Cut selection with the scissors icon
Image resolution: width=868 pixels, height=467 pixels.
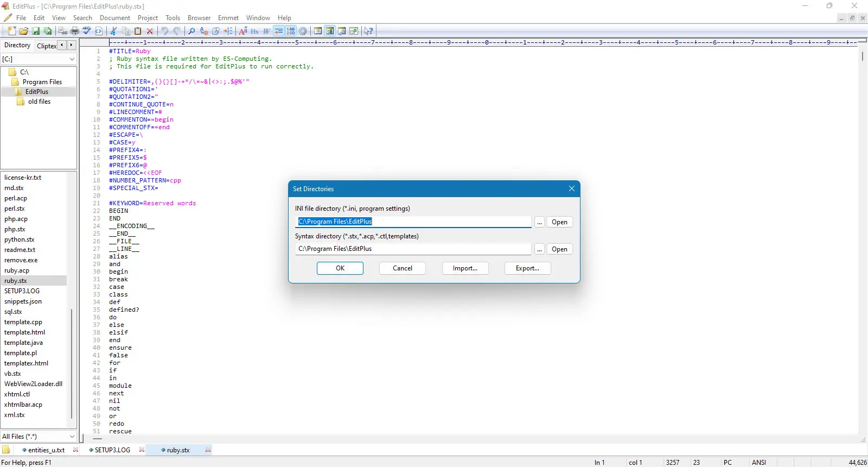113,31
